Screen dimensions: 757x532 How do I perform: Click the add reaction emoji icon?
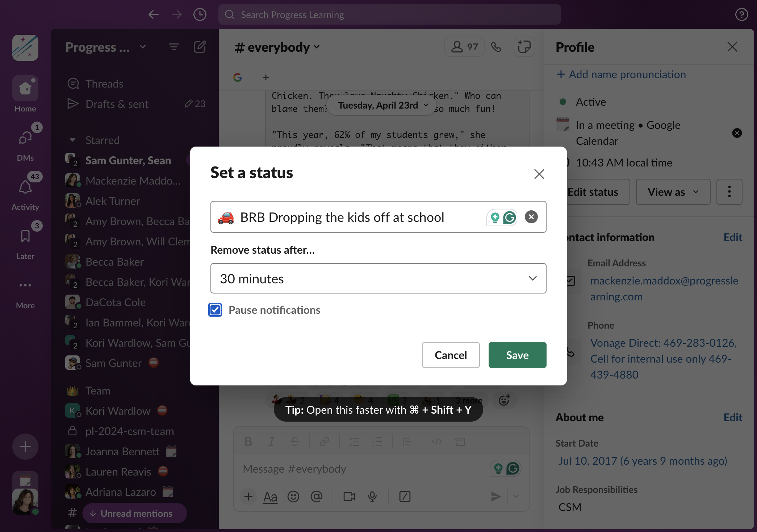[504, 400]
